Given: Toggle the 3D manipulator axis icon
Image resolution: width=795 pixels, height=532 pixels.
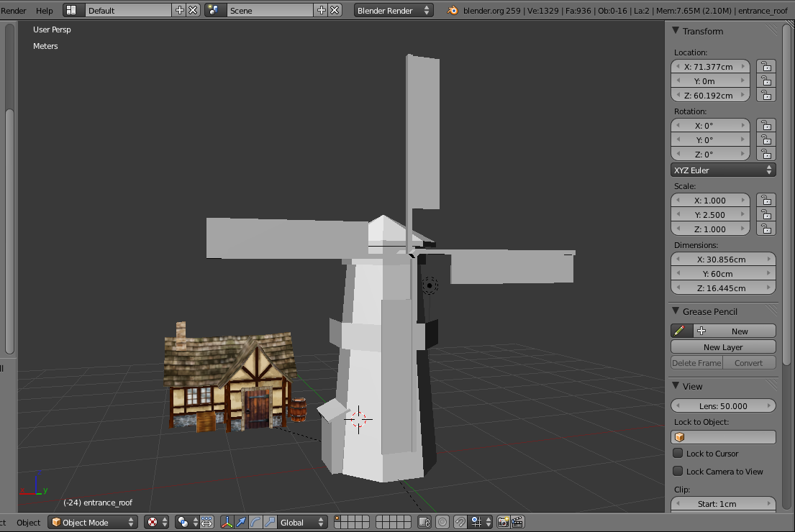Looking at the screenshot, I should coord(227,522).
